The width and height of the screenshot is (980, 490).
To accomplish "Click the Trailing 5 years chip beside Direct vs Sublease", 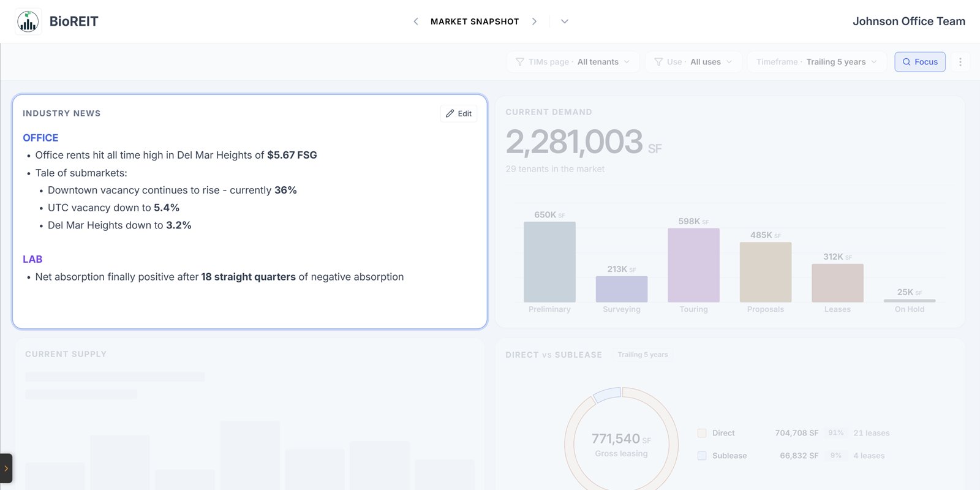I will [643, 355].
